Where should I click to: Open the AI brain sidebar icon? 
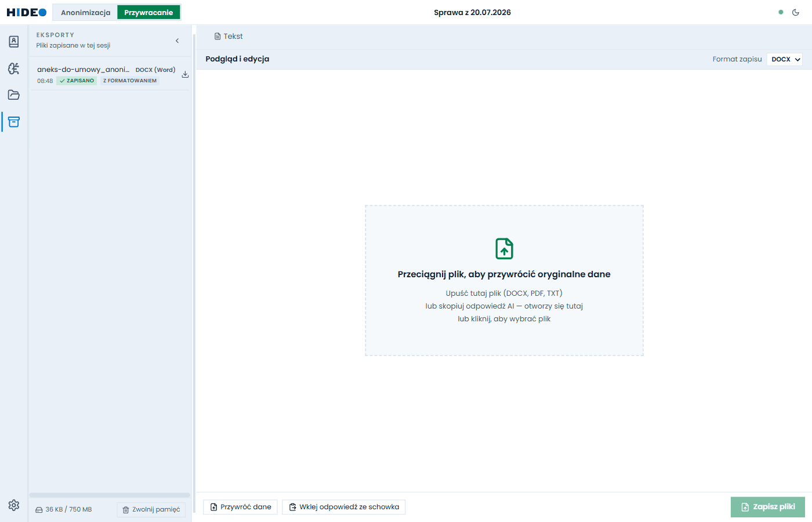click(14, 68)
